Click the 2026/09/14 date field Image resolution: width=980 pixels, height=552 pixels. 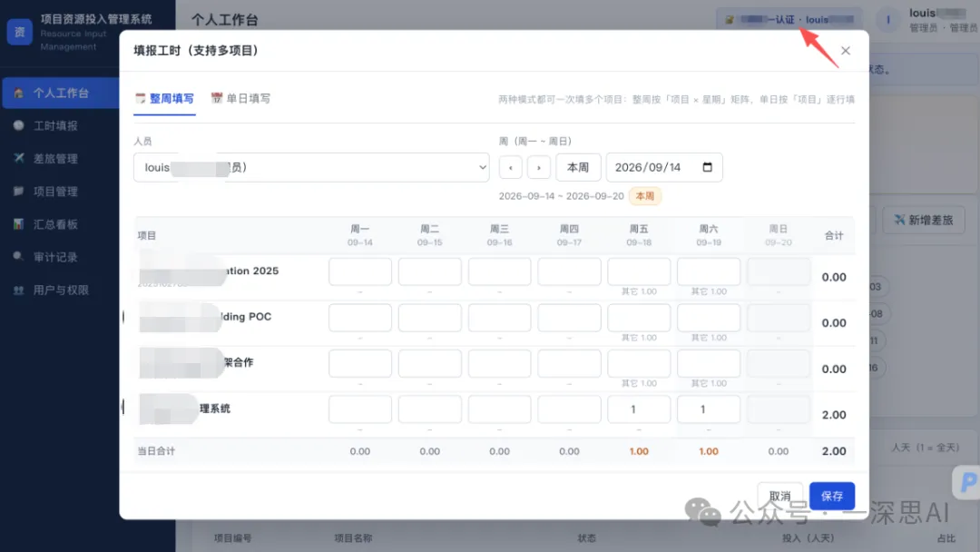click(664, 168)
